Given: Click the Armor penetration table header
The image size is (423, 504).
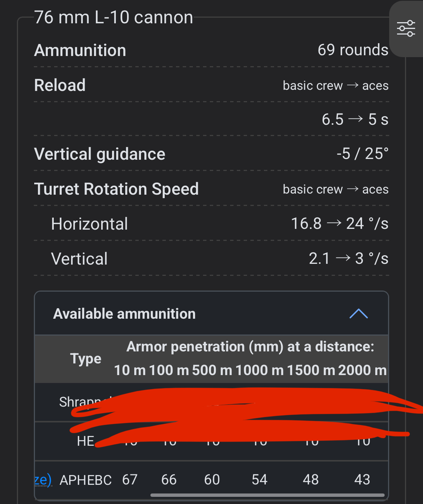Looking at the screenshot, I should click(x=250, y=347).
